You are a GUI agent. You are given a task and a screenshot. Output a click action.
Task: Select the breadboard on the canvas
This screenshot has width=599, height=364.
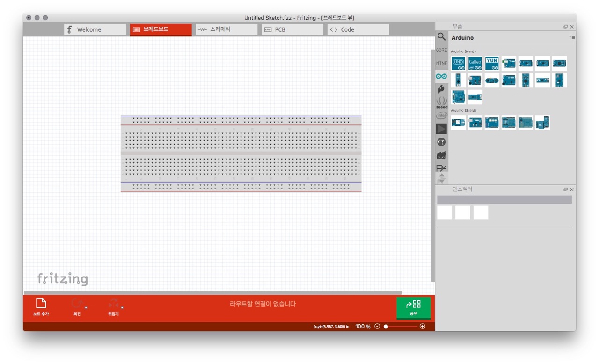pos(241,153)
